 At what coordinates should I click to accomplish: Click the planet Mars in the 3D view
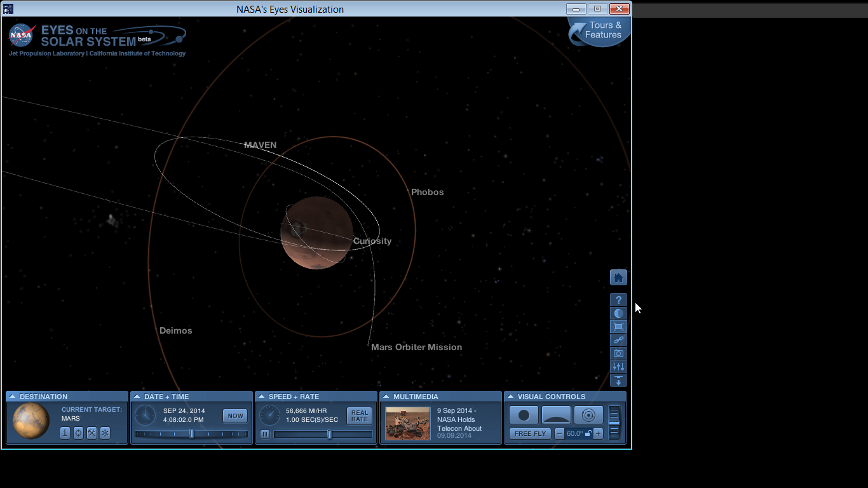point(316,233)
